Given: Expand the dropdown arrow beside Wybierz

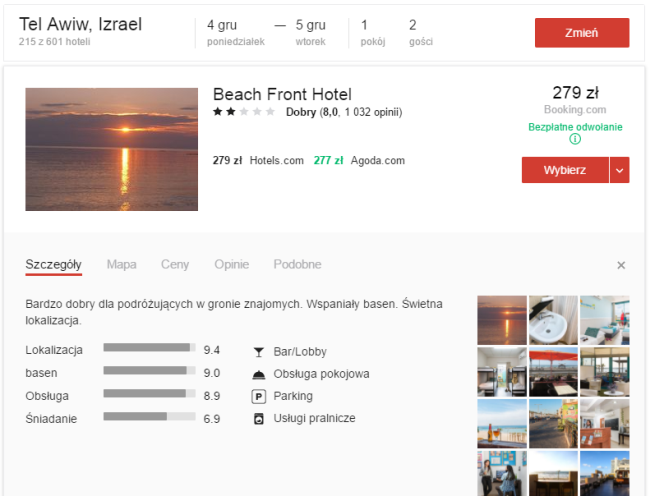Looking at the screenshot, I should click(x=620, y=170).
